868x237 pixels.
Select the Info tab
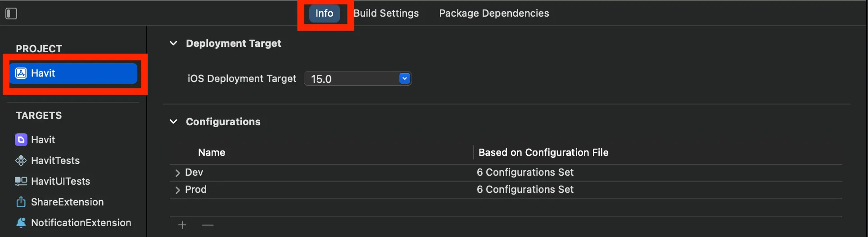324,14
